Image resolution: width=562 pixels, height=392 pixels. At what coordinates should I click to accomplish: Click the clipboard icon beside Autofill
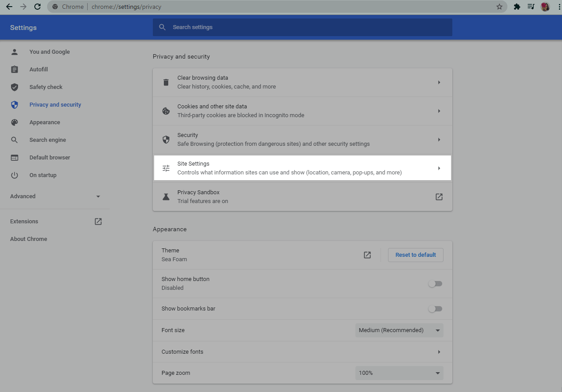(x=15, y=70)
